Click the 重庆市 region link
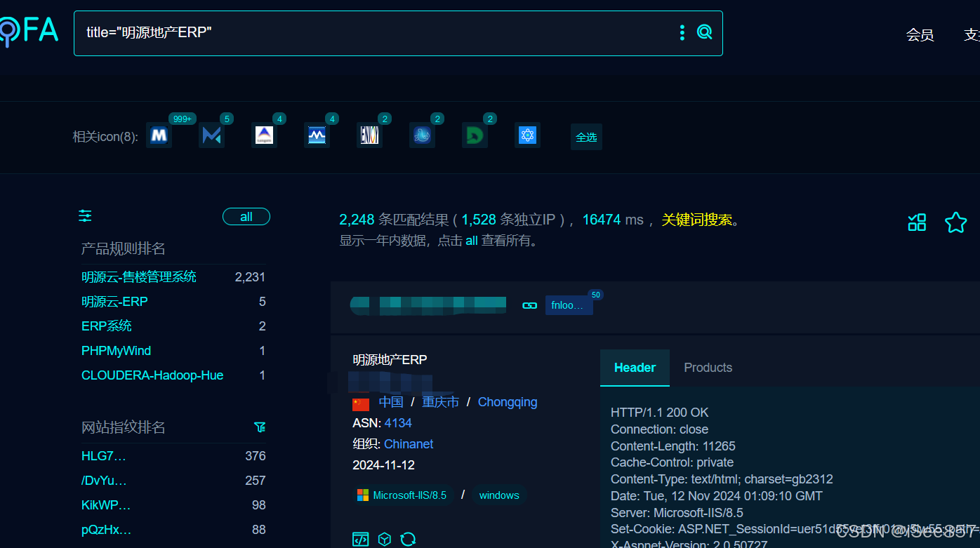Image resolution: width=980 pixels, height=548 pixels. tap(440, 402)
